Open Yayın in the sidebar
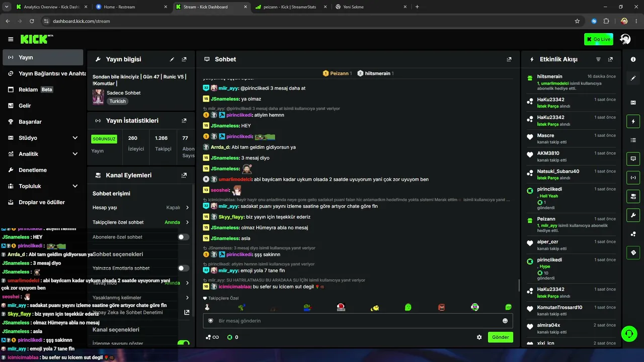 (43, 57)
